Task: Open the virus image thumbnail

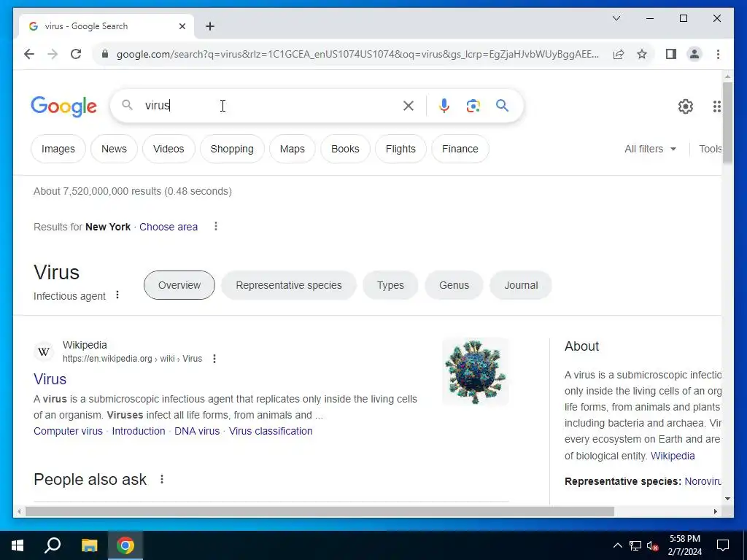Action: click(x=476, y=372)
